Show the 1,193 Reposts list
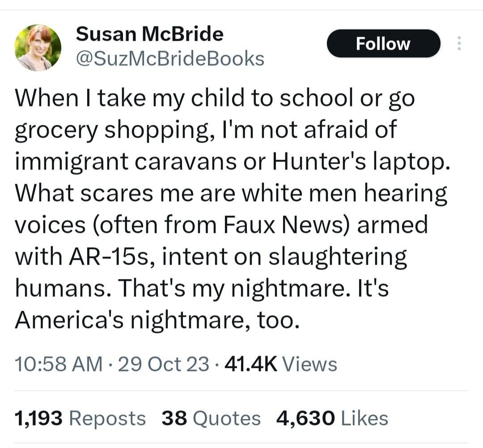The image size is (483, 448). [80, 418]
